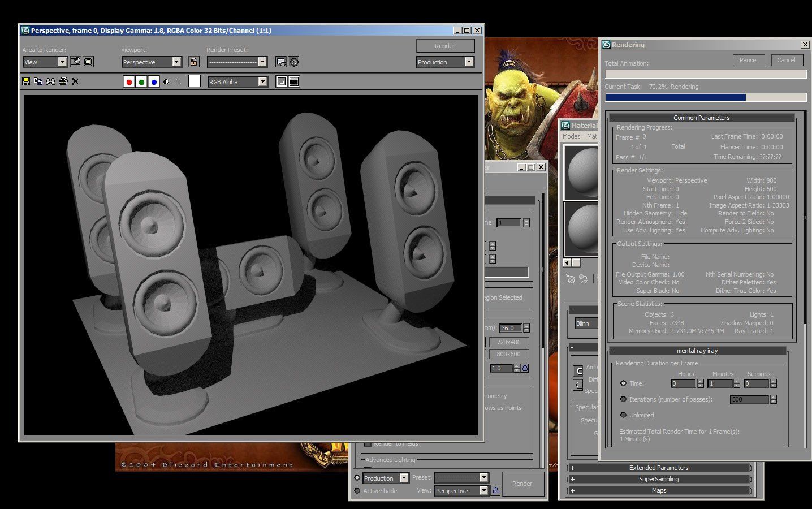Image resolution: width=812 pixels, height=509 pixels.
Task: Toggle the blue channel button
Action: (x=154, y=81)
